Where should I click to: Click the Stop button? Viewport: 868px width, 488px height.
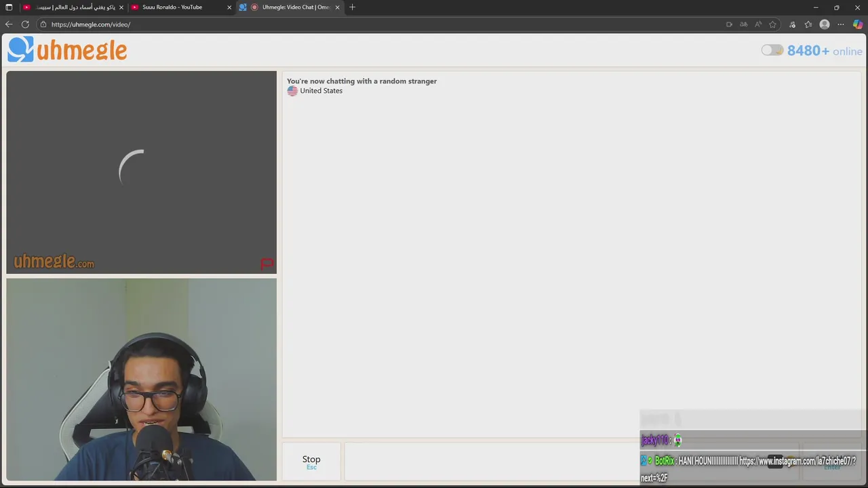pos(311,461)
